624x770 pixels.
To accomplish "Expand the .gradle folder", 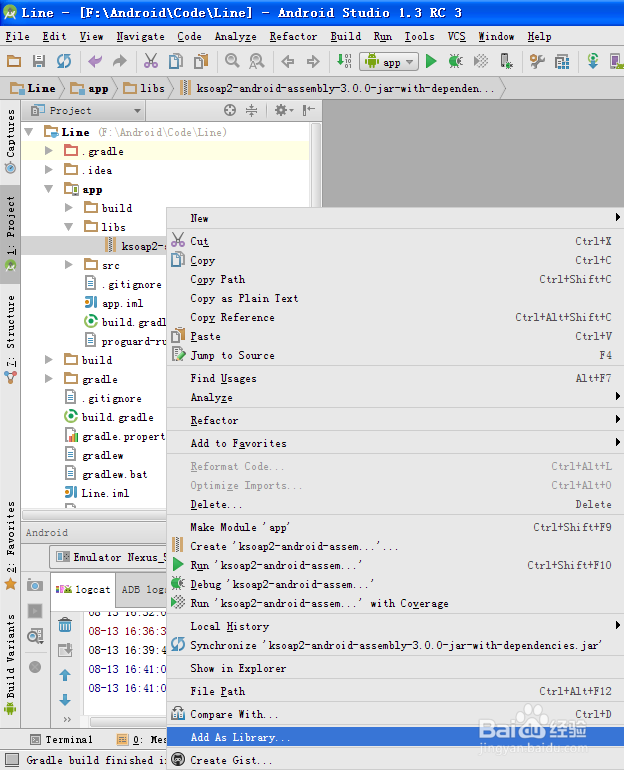I will coord(49,151).
